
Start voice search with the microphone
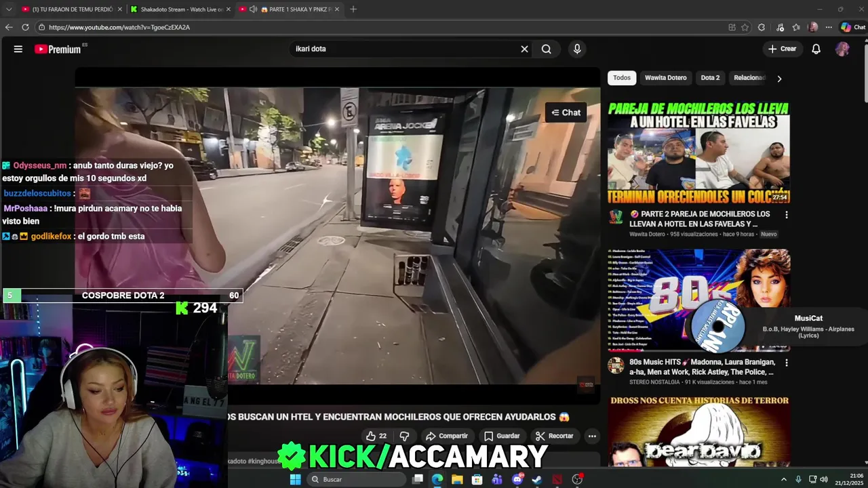pos(577,49)
